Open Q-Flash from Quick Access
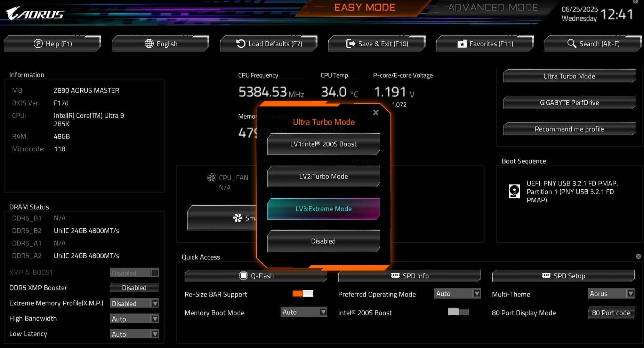Image resolution: width=644 pixels, height=348 pixels. (x=256, y=276)
